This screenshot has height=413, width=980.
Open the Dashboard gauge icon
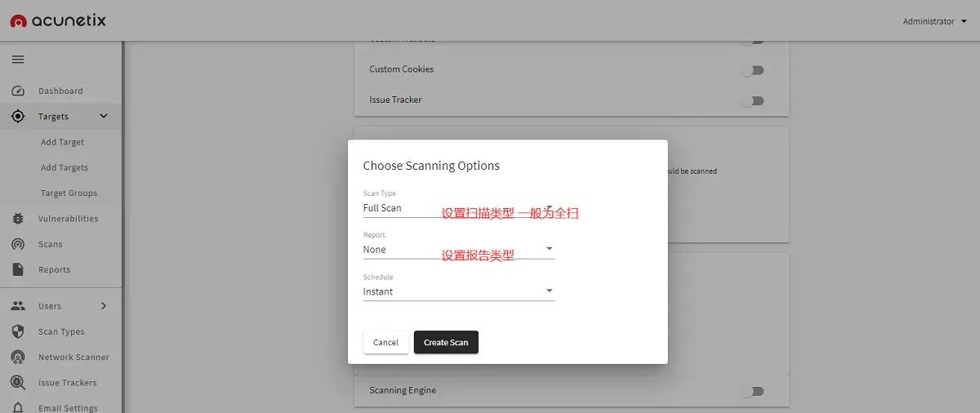coord(18,91)
